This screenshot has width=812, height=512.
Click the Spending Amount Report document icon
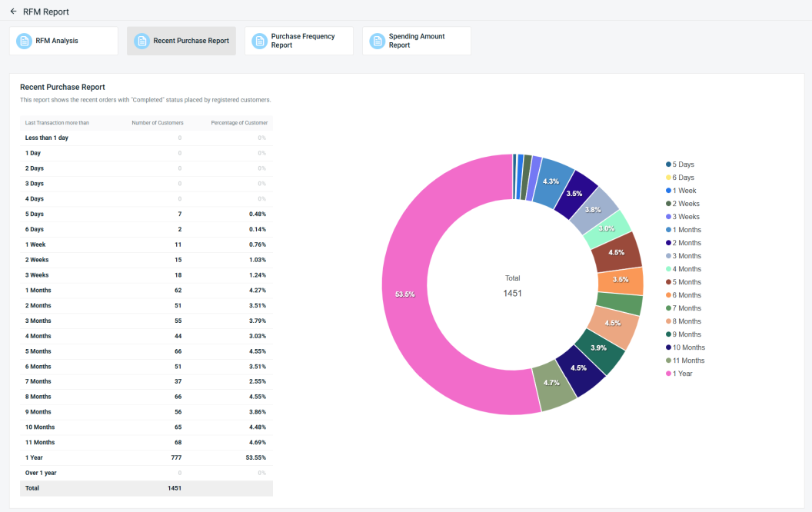[x=377, y=41]
